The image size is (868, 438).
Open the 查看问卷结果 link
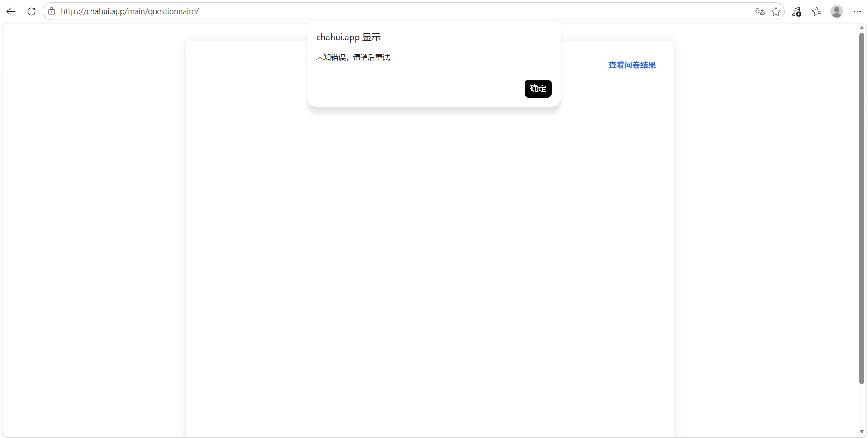pyautogui.click(x=632, y=65)
